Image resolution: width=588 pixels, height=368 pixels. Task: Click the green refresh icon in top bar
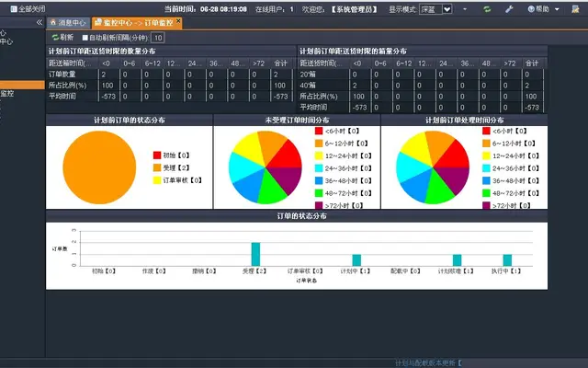click(x=487, y=9)
